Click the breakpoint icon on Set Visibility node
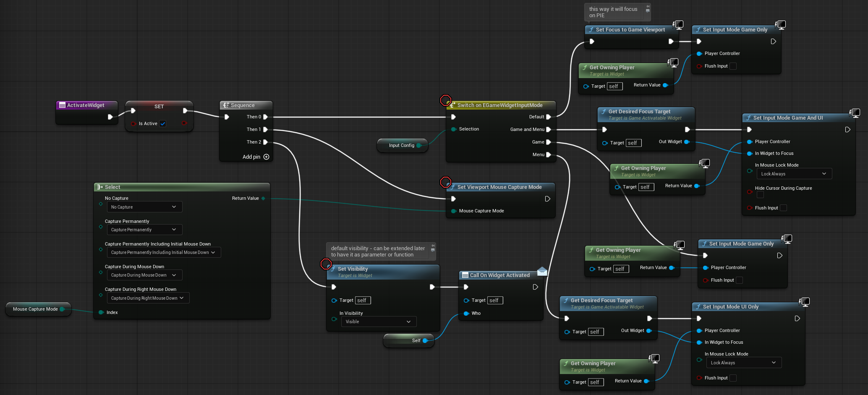The height and width of the screenshot is (395, 868). click(x=326, y=264)
